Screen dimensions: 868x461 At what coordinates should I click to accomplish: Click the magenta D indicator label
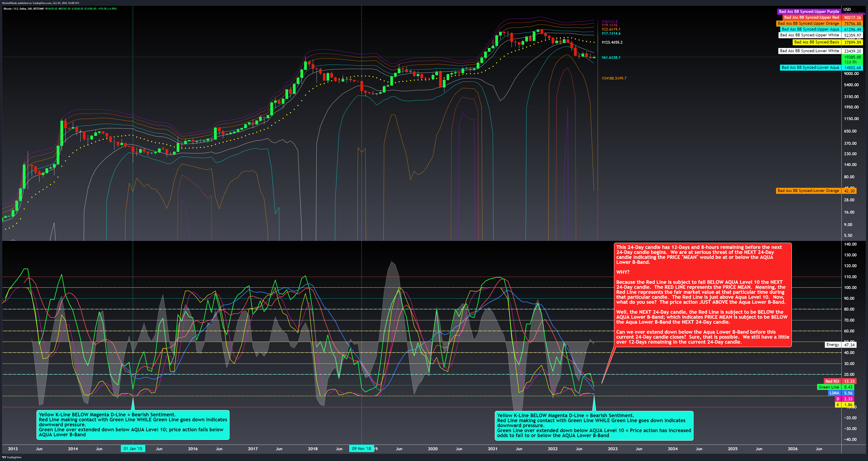pos(838,399)
